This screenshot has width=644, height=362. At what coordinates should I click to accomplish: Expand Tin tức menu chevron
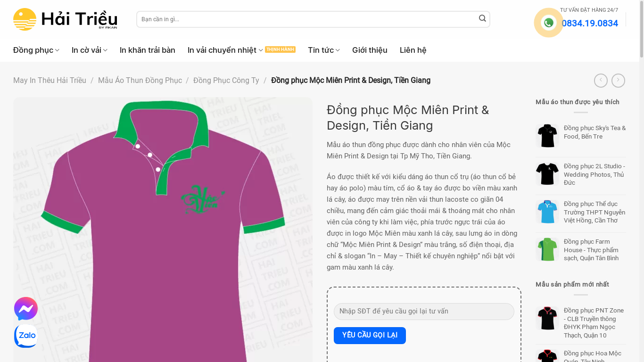click(338, 50)
